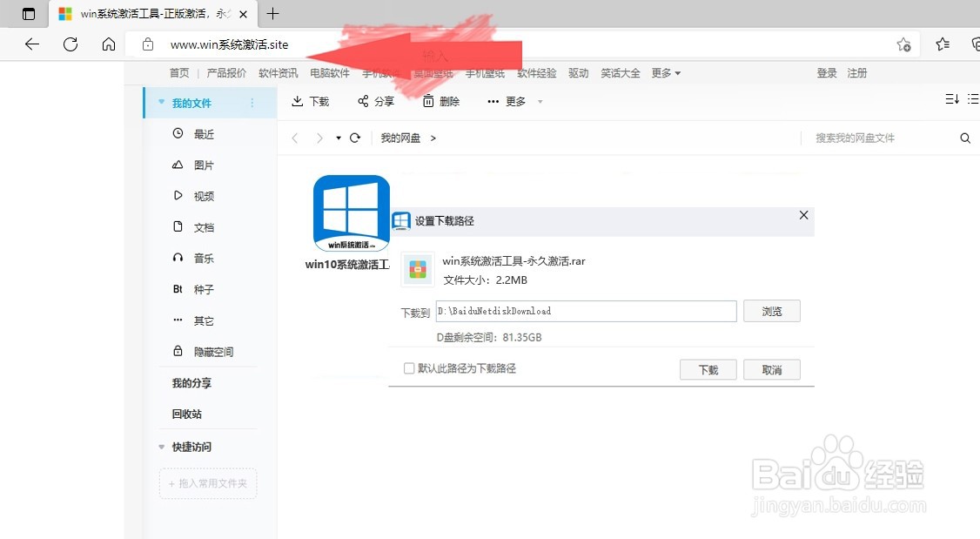Collapse the 快捷访问 section
This screenshot has height=539, width=980.
(x=161, y=447)
